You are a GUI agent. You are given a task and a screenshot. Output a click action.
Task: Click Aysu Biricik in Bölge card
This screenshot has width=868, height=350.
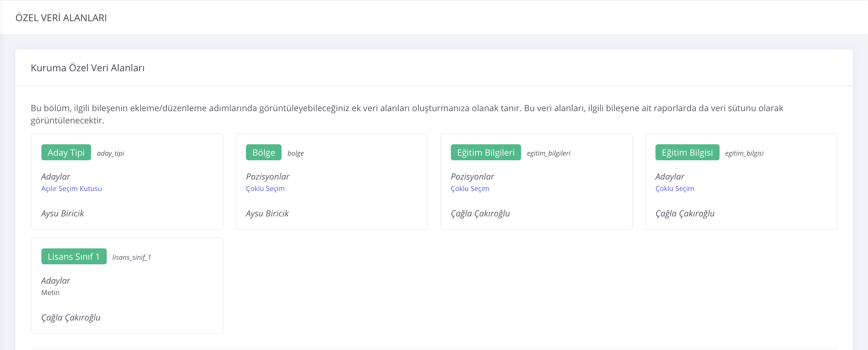pyautogui.click(x=267, y=213)
